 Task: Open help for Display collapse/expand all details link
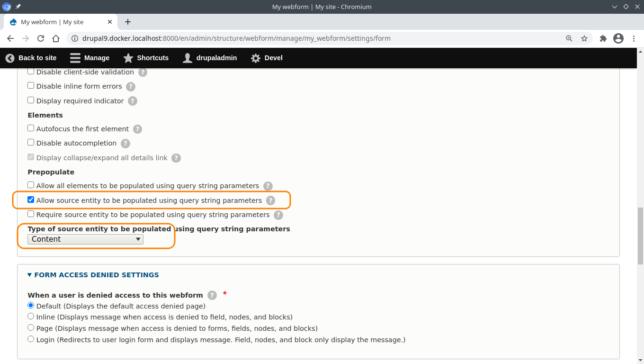point(176,158)
